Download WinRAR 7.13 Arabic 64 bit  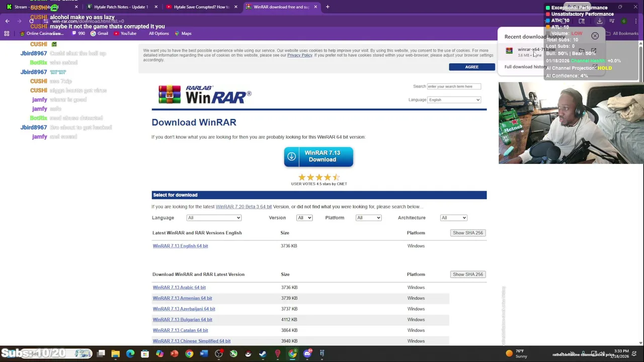click(x=179, y=288)
